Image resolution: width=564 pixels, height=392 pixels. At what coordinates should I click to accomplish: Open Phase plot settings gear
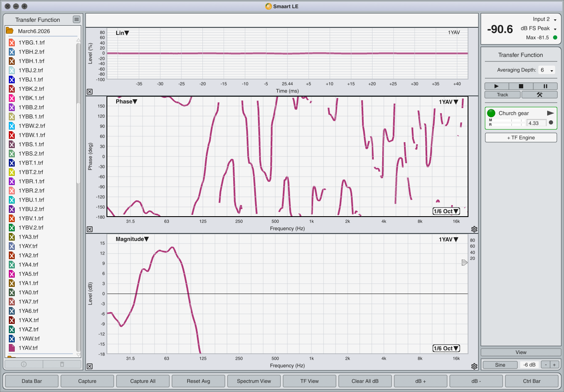click(x=474, y=229)
